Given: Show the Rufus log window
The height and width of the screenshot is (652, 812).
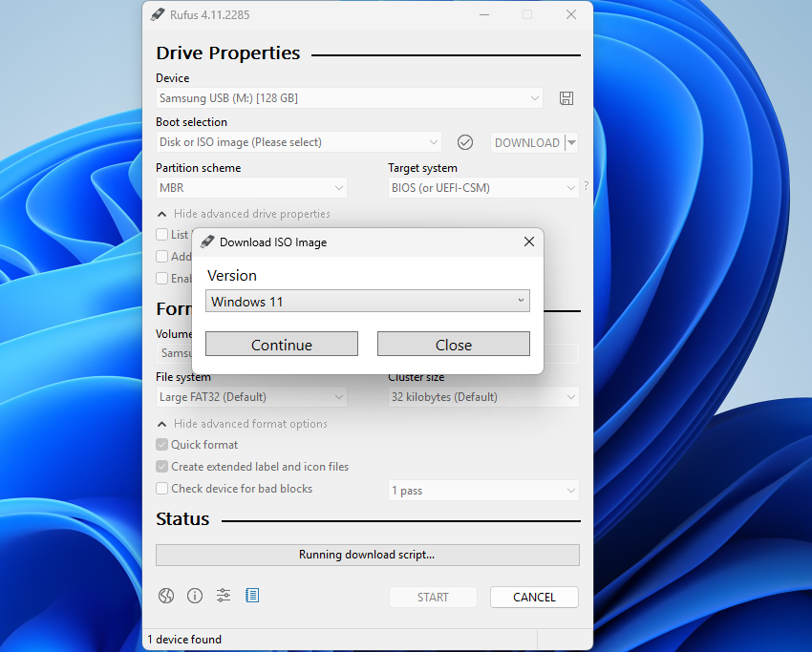Looking at the screenshot, I should coord(252,596).
